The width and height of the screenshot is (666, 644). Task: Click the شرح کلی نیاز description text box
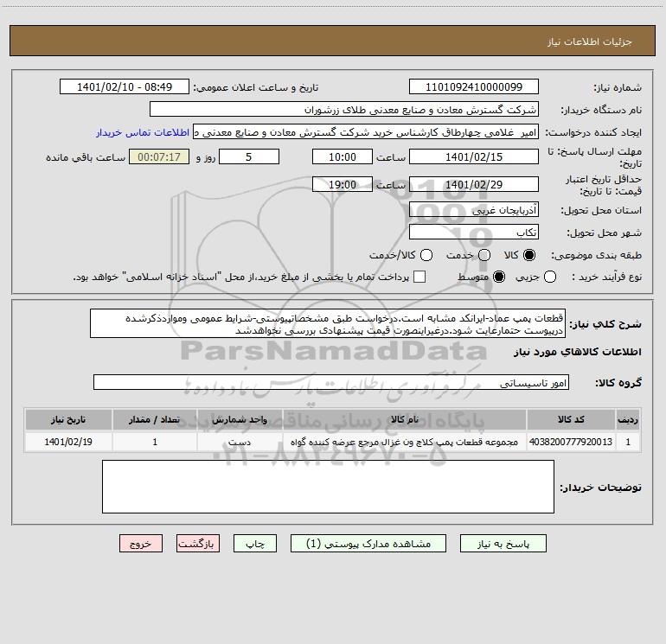click(328, 323)
